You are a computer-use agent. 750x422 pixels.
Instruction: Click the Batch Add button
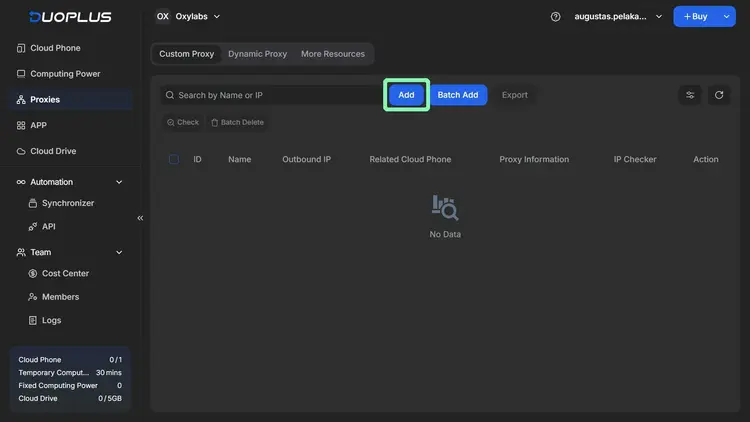click(x=458, y=95)
